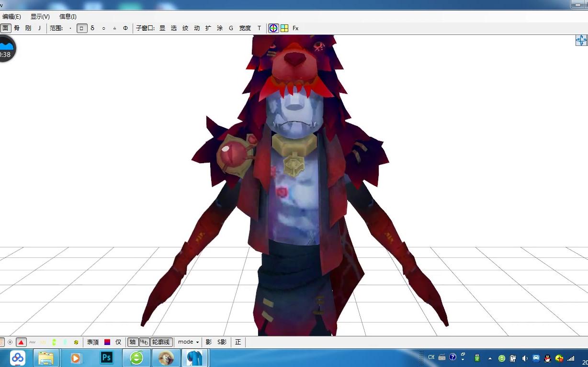Click the yellow four-pane view icon
This screenshot has height=367, width=588.
click(x=284, y=28)
